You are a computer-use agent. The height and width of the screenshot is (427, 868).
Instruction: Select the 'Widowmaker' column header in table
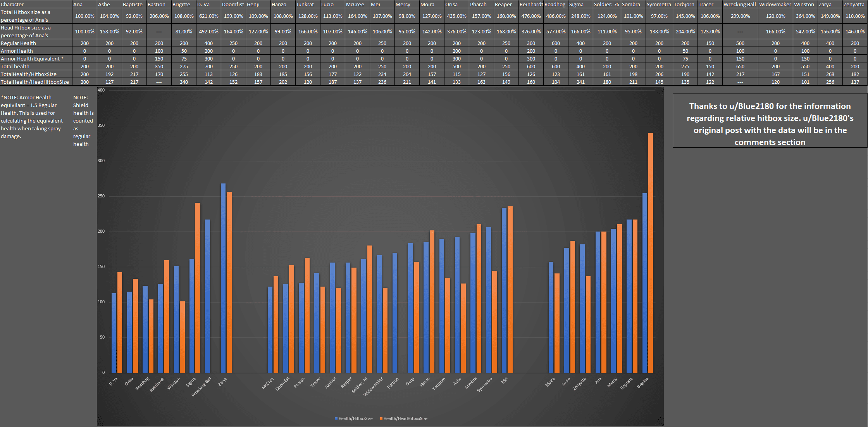click(775, 4)
